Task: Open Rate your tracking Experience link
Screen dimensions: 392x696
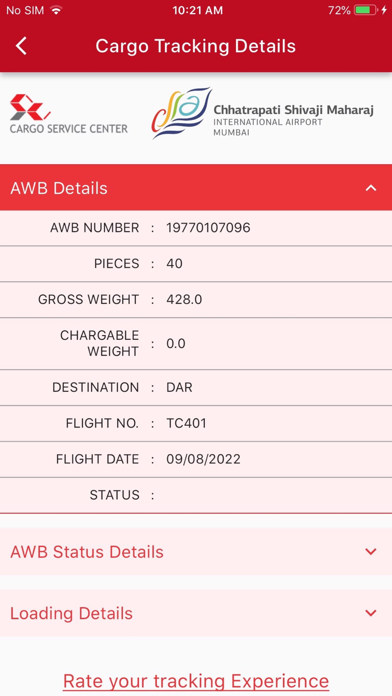Action: click(x=196, y=681)
